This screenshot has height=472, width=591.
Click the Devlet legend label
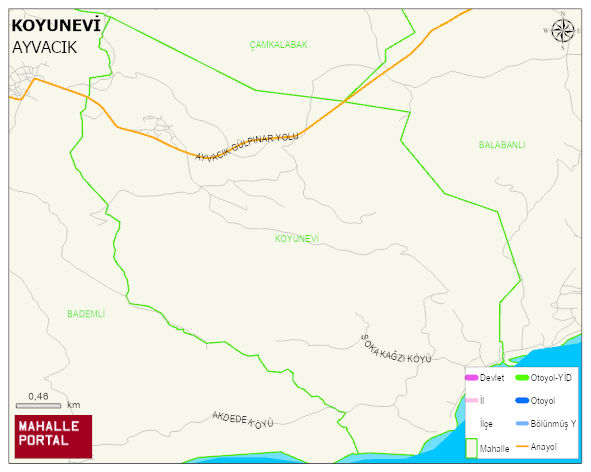click(x=492, y=378)
